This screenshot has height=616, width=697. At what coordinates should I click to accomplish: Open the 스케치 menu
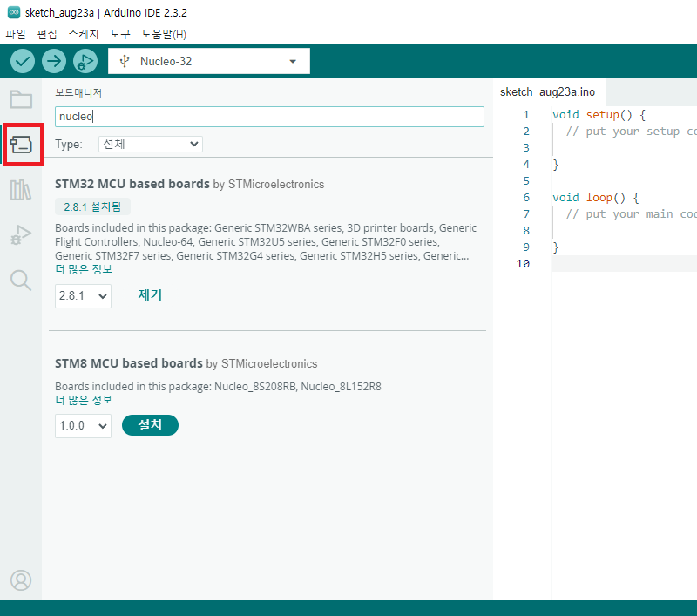pos(83,34)
